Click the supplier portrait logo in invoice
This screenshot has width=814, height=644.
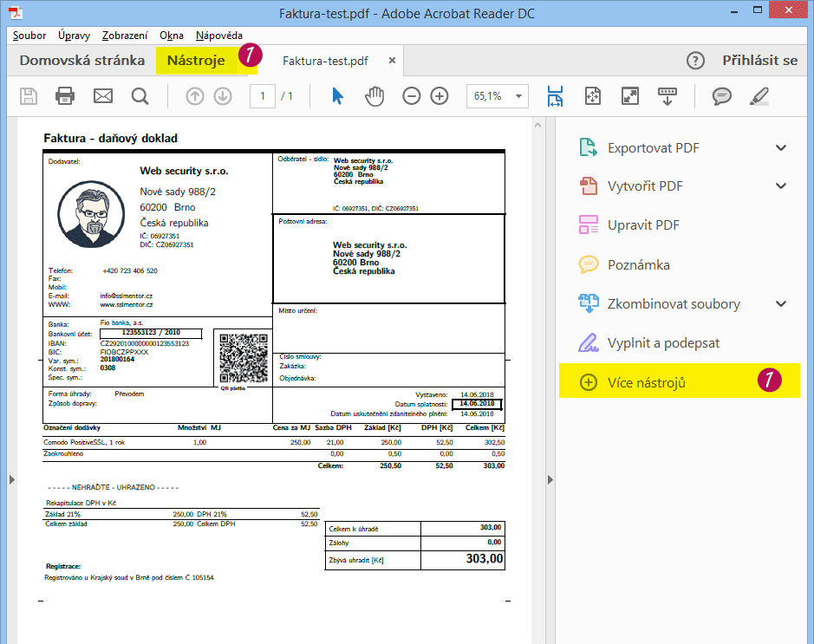[x=91, y=214]
